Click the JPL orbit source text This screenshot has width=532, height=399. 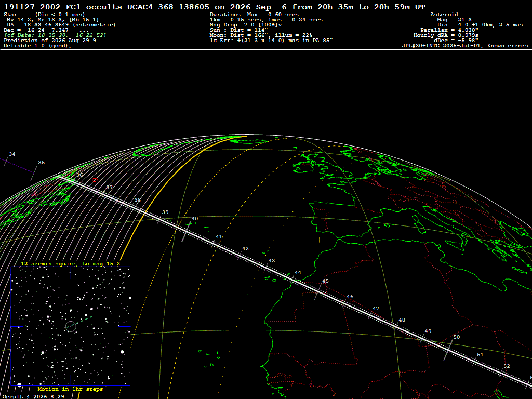click(x=465, y=46)
